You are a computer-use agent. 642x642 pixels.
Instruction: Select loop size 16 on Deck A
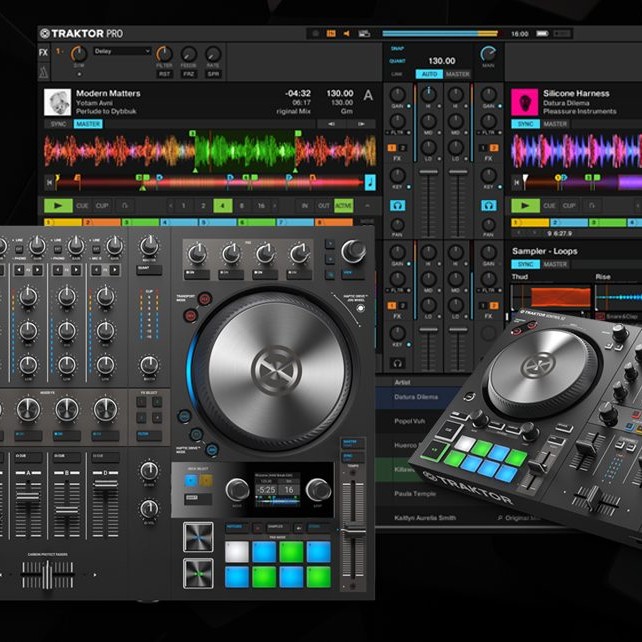coord(261,206)
